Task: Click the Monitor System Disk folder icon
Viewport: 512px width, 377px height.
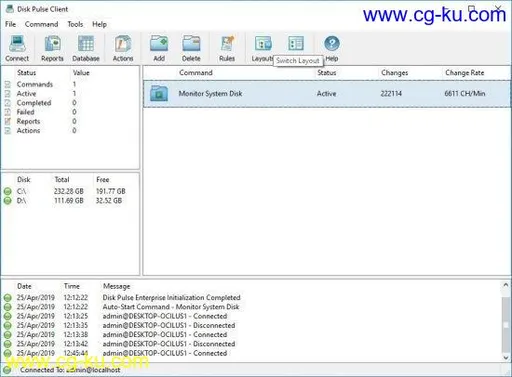Action: coord(159,93)
